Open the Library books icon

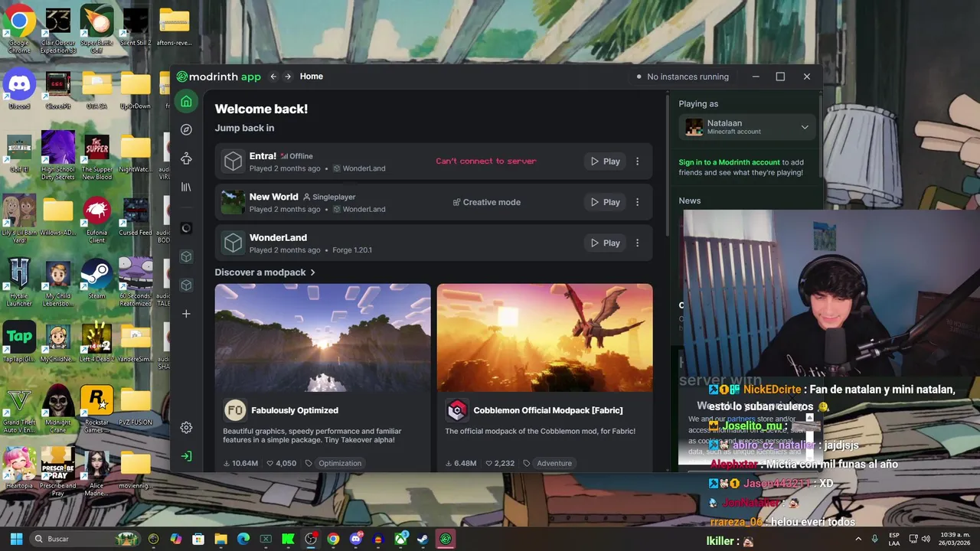click(x=186, y=187)
